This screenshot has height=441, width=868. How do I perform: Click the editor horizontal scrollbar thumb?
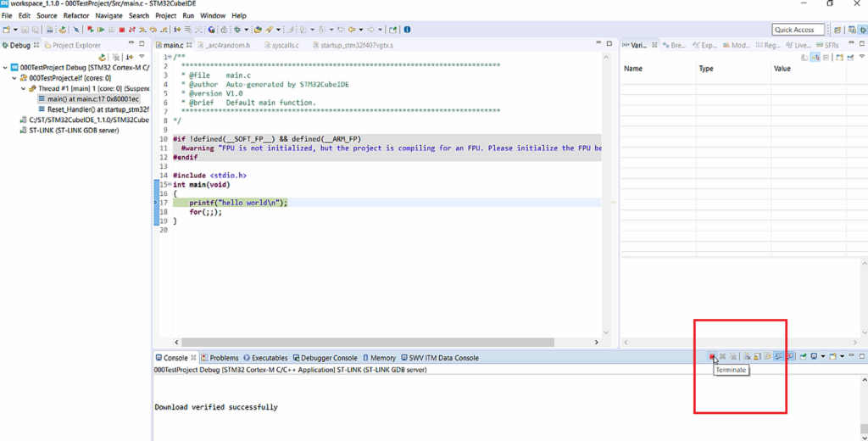point(368,343)
